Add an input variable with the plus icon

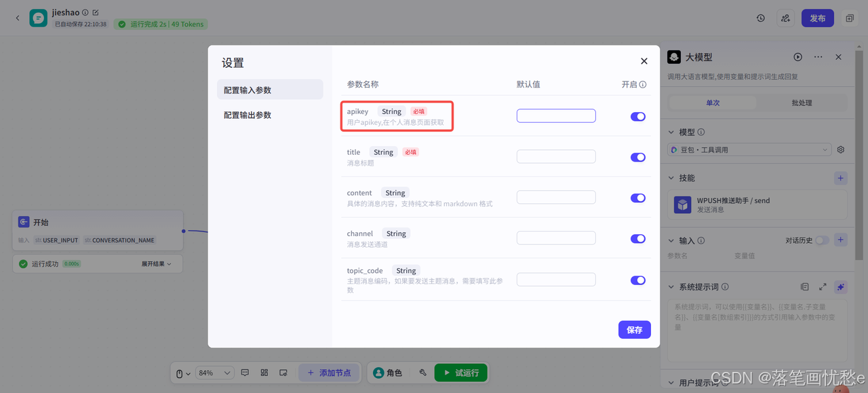point(841,240)
